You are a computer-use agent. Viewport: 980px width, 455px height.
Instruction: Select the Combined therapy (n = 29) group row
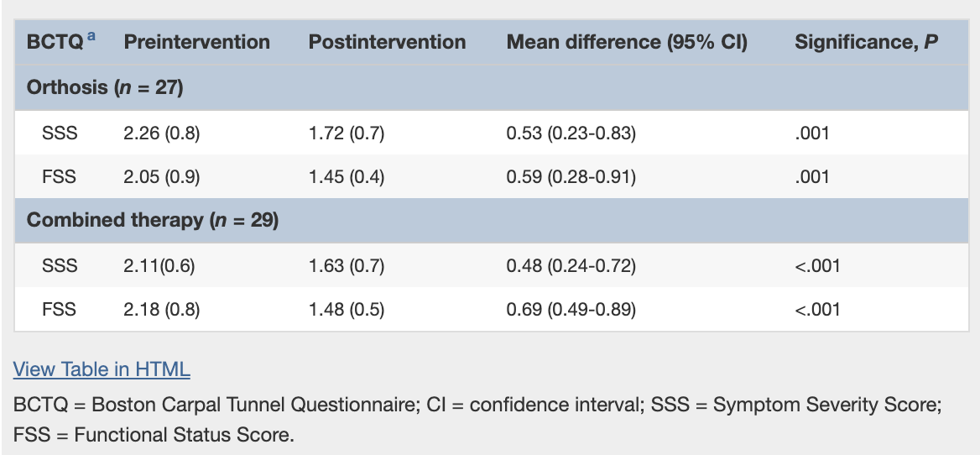tap(153, 221)
